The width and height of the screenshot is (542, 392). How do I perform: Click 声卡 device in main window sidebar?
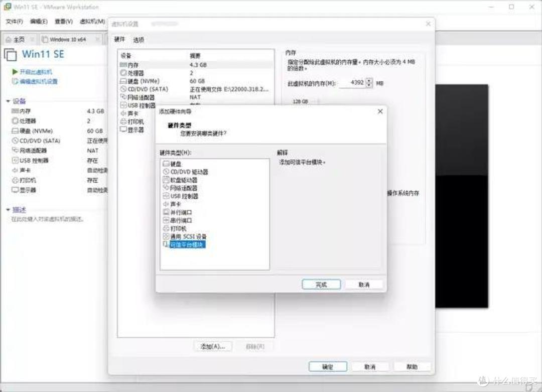[21, 170]
